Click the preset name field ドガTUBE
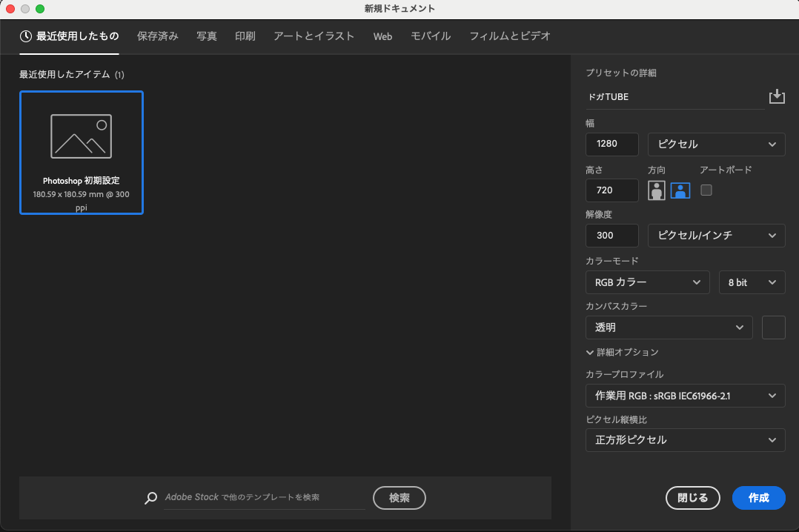 coord(675,97)
